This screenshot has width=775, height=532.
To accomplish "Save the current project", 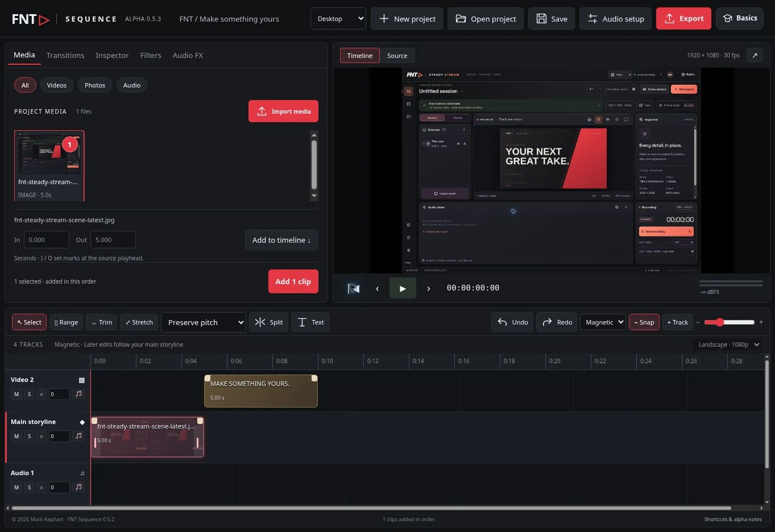I will [x=552, y=19].
